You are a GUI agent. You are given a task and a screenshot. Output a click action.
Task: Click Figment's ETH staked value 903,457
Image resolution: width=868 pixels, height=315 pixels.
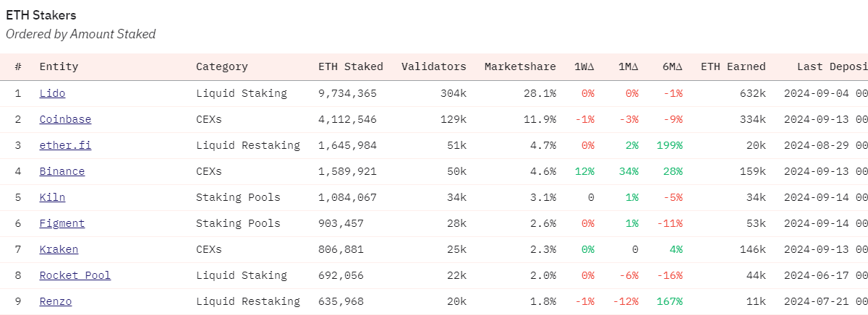[341, 223]
